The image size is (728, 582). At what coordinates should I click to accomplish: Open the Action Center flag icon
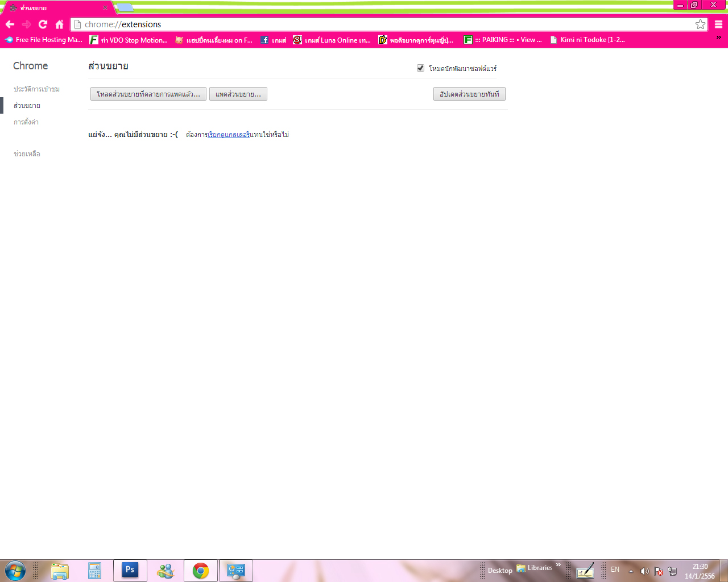point(659,571)
